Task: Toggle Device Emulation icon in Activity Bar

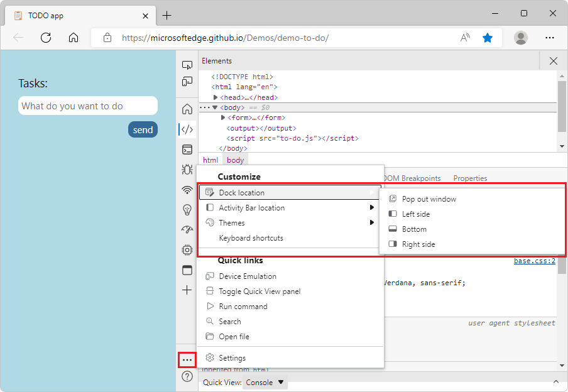Action: [187, 82]
